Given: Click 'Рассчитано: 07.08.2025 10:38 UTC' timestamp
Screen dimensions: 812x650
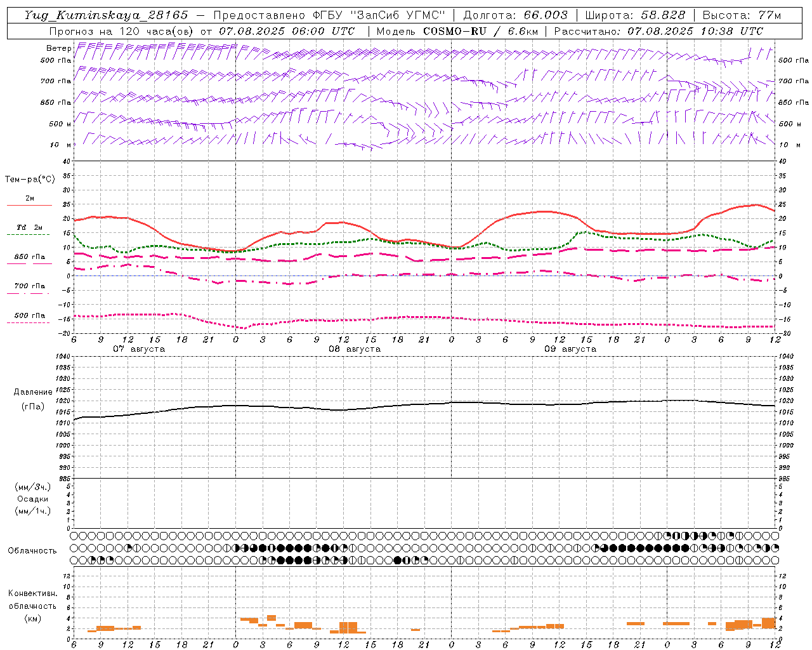Looking at the screenshot, I should [x=658, y=31].
